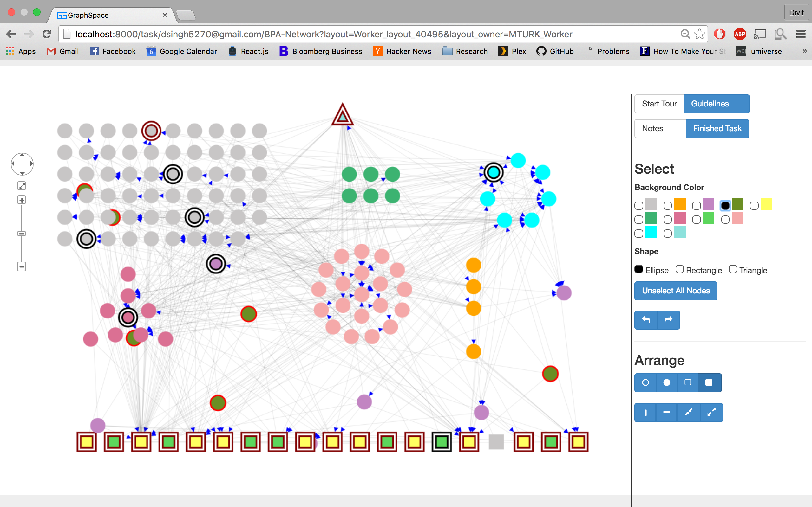The width and height of the screenshot is (812, 507).
Task: Click the filled square arrange icon
Action: [709, 382]
